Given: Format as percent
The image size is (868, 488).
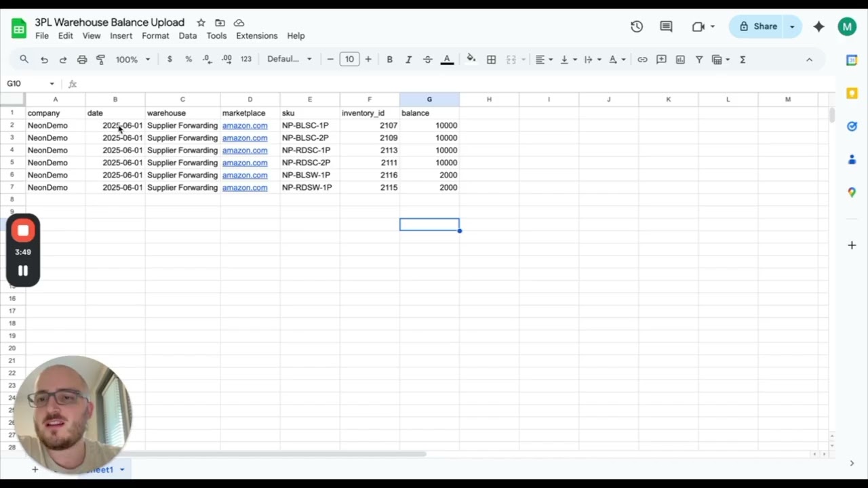Looking at the screenshot, I should pos(189,60).
